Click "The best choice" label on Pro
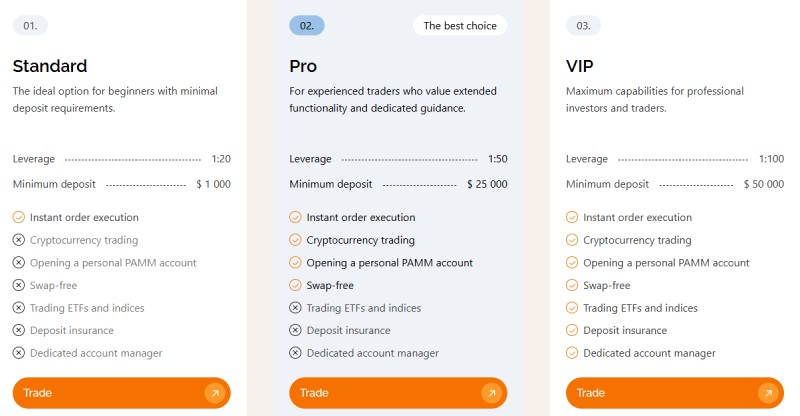Image resolution: width=800 pixels, height=416 pixels. tap(460, 26)
